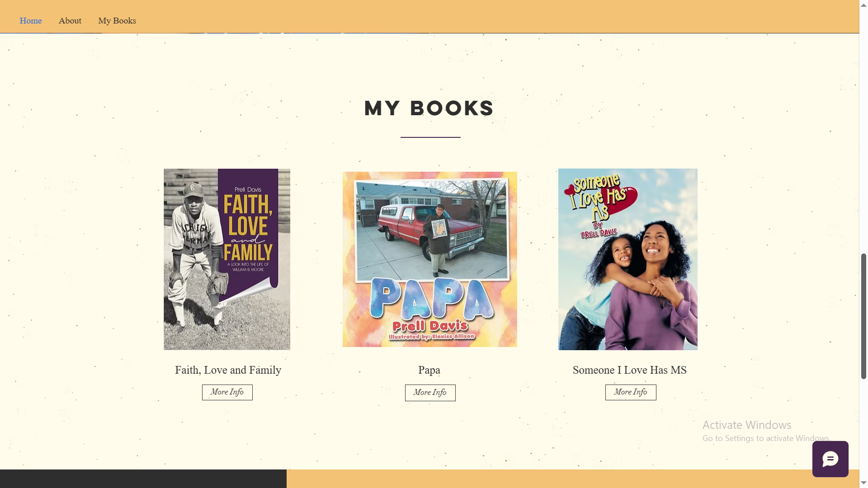Select My Books in the navigation bar

(x=117, y=21)
